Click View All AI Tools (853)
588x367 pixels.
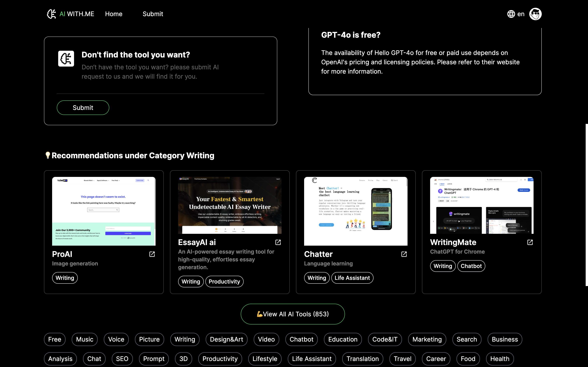coord(293,314)
